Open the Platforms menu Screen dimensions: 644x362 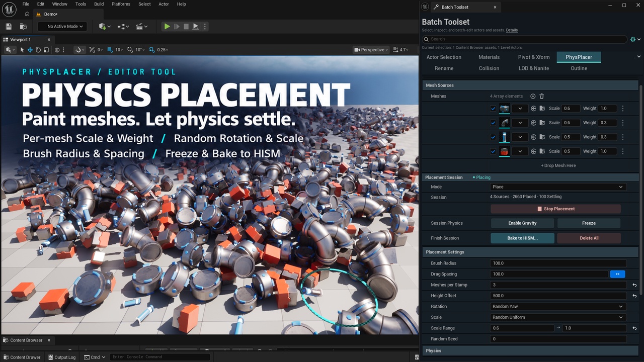[x=121, y=4]
